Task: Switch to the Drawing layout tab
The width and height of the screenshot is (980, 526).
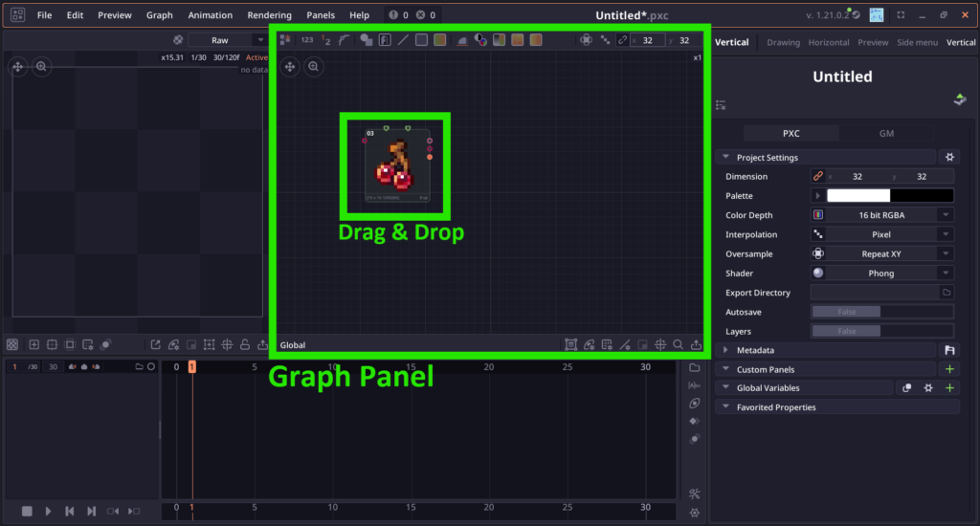Action: (x=783, y=42)
